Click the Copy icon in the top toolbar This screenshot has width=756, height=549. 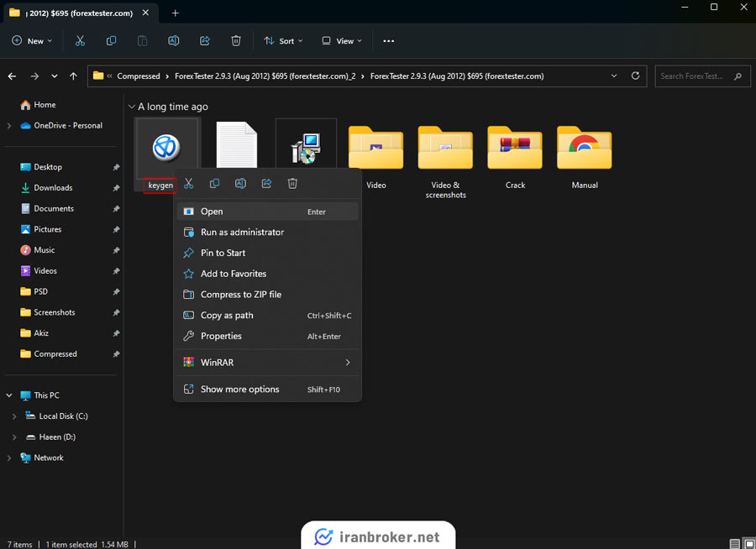[x=111, y=41]
